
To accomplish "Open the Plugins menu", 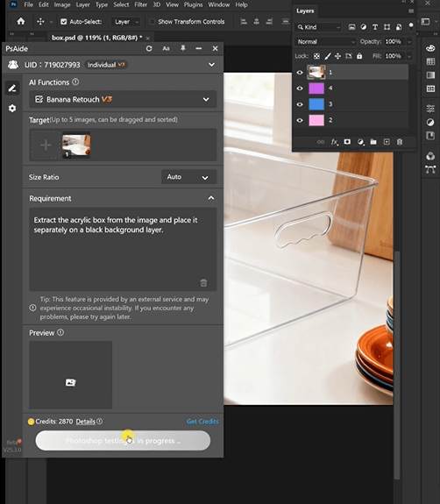I will click(193, 4).
